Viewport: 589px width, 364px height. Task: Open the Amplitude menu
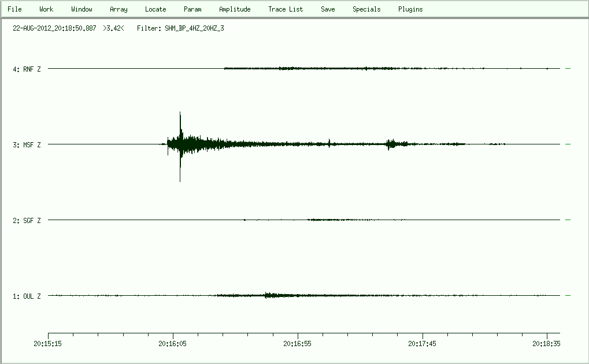(235, 9)
